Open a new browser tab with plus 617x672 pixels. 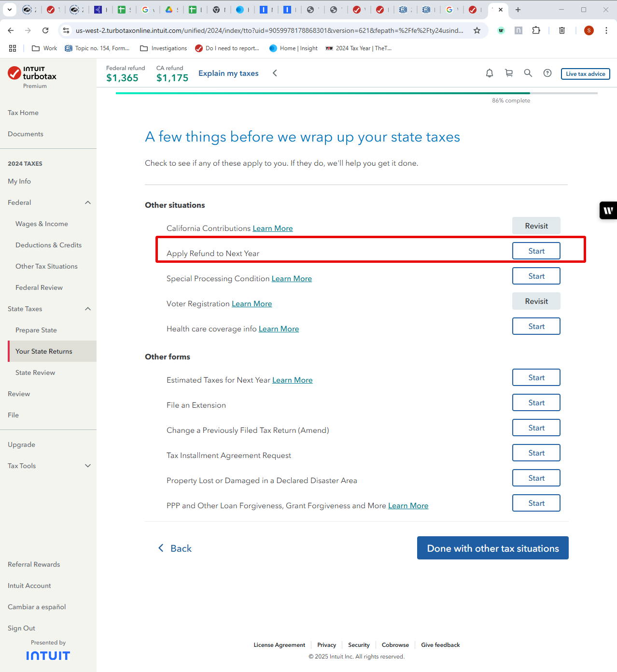(518, 10)
